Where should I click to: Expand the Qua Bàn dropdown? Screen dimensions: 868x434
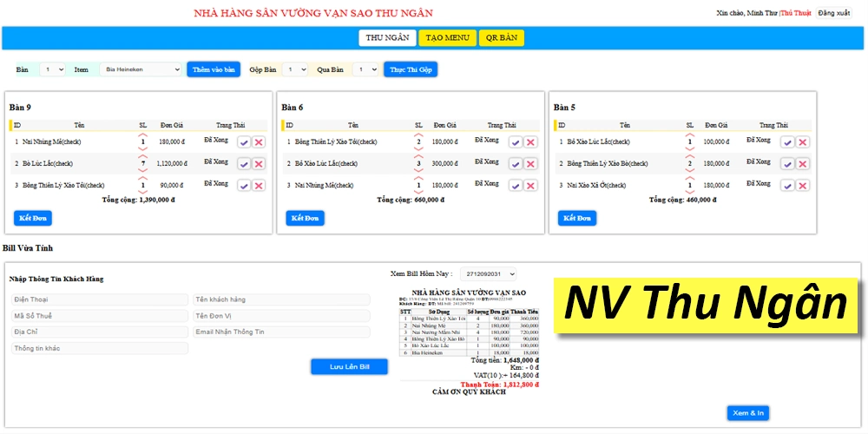pos(365,69)
